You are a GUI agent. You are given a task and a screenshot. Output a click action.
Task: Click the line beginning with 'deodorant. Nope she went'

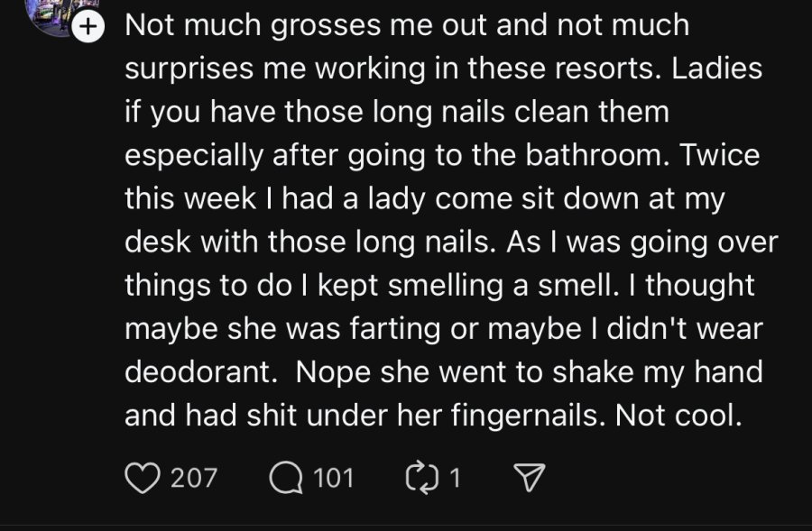(x=444, y=372)
